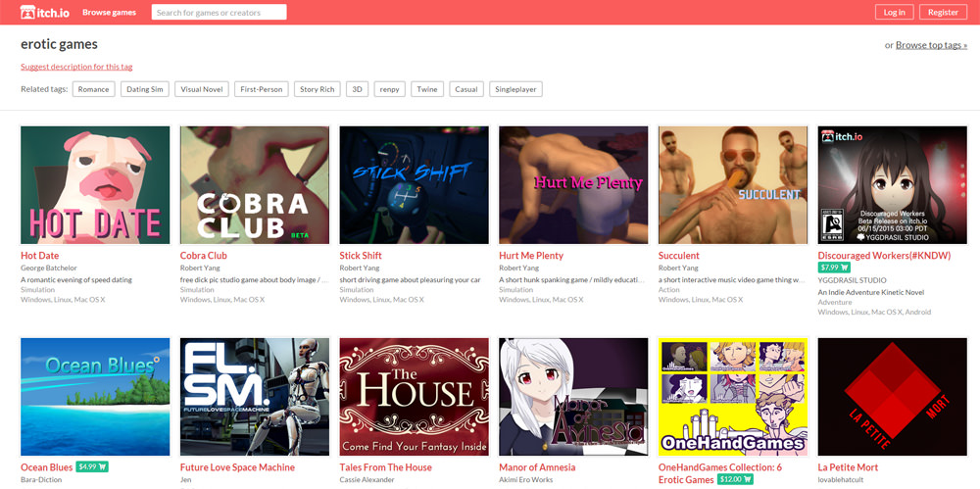
Task: Click author Robert Yang under Succulent
Action: (x=679, y=268)
